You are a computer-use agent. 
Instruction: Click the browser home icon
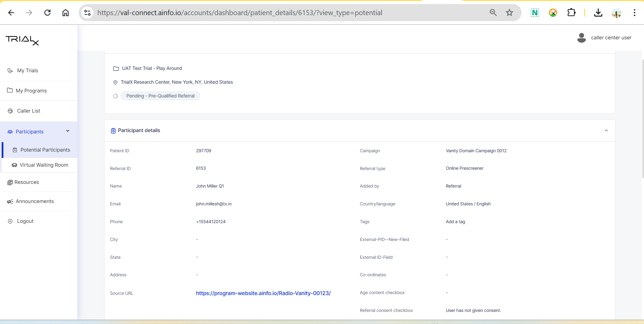point(66,13)
